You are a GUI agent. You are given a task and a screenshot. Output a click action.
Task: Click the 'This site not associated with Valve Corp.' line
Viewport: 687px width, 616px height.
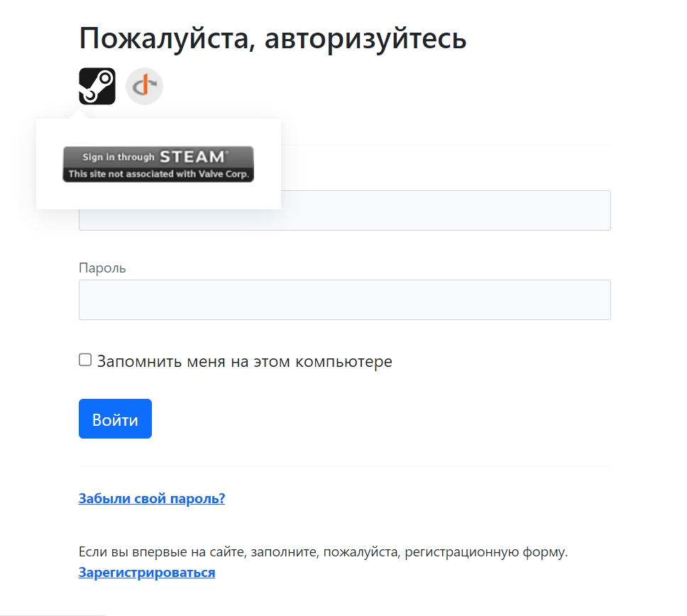(158, 174)
